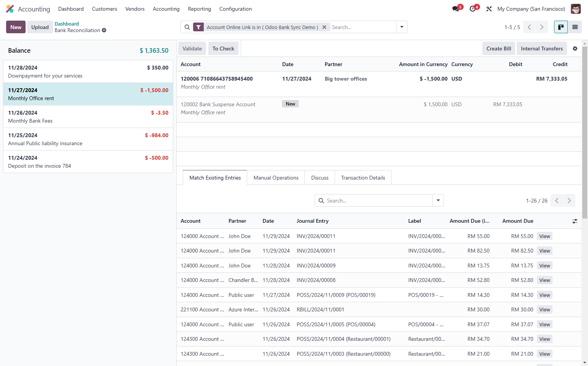Image resolution: width=588 pixels, height=366 pixels.
Task: Open the activities clock icon
Action: pyautogui.click(x=473, y=8)
